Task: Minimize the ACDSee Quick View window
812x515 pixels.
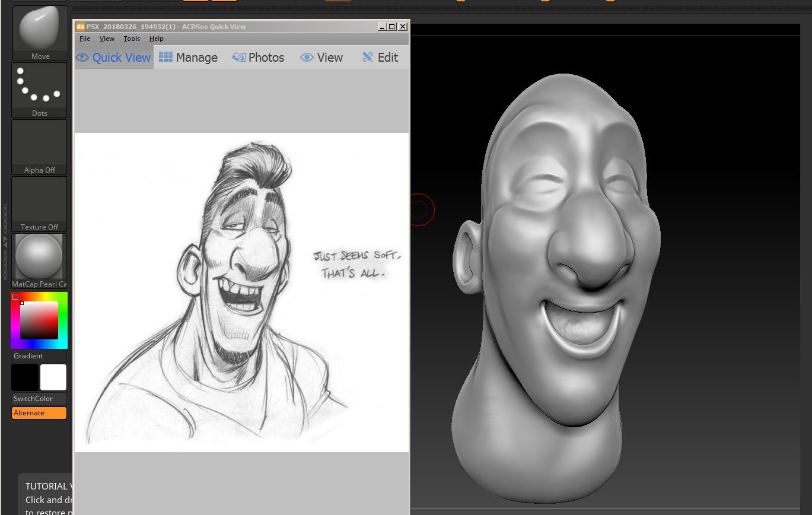Action: 382,27
